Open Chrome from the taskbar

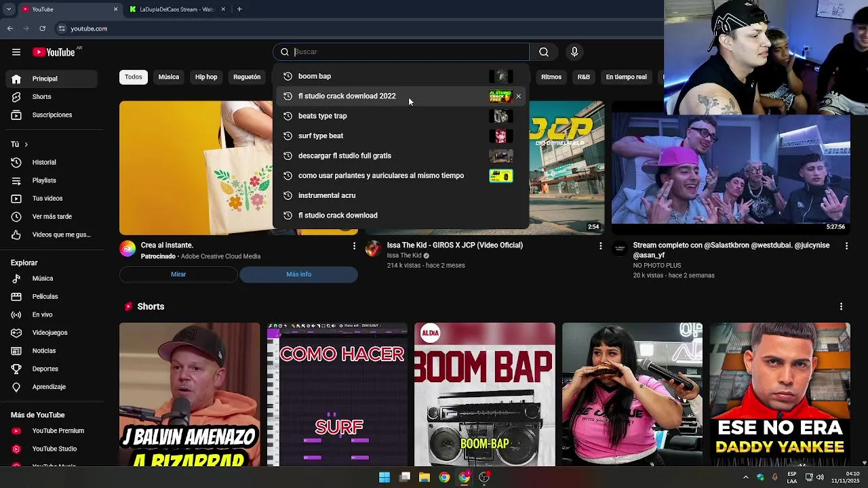444,477
